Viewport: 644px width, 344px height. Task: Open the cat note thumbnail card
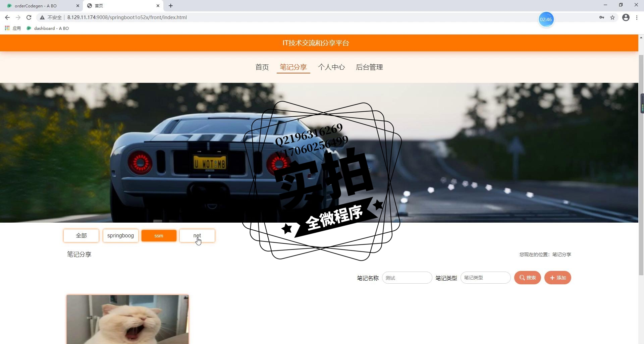pos(127,320)
